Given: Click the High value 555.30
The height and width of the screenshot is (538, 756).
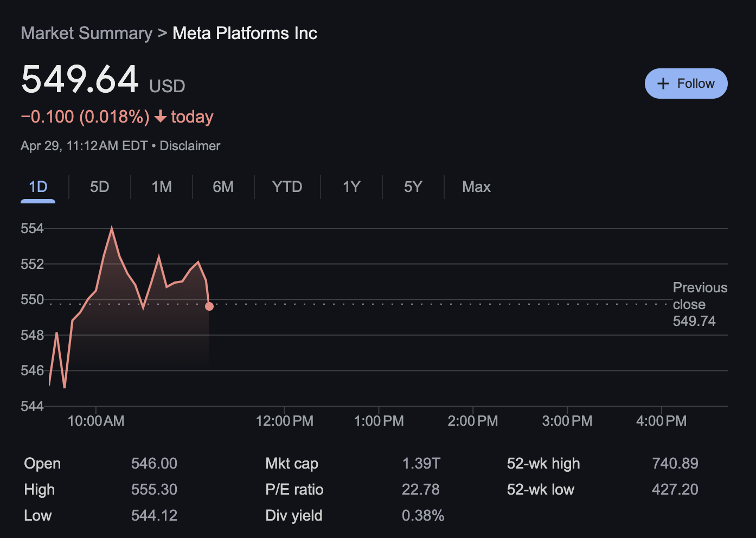Looking at the screenshot, I should coord(154,490).
